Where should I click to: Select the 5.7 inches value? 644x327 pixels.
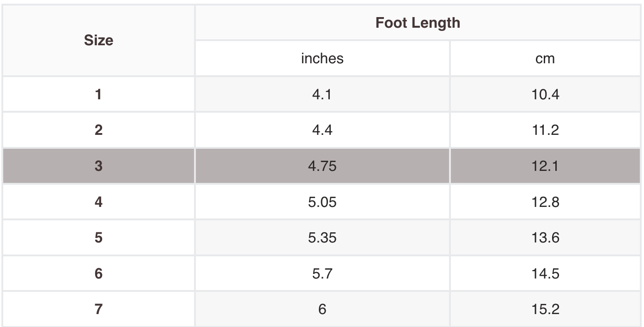322,273
